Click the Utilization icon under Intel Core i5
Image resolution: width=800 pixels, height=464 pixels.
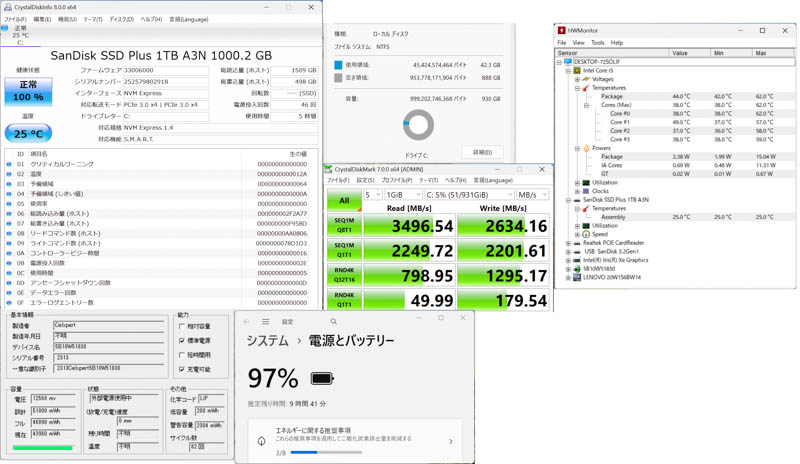coord(586,182)
